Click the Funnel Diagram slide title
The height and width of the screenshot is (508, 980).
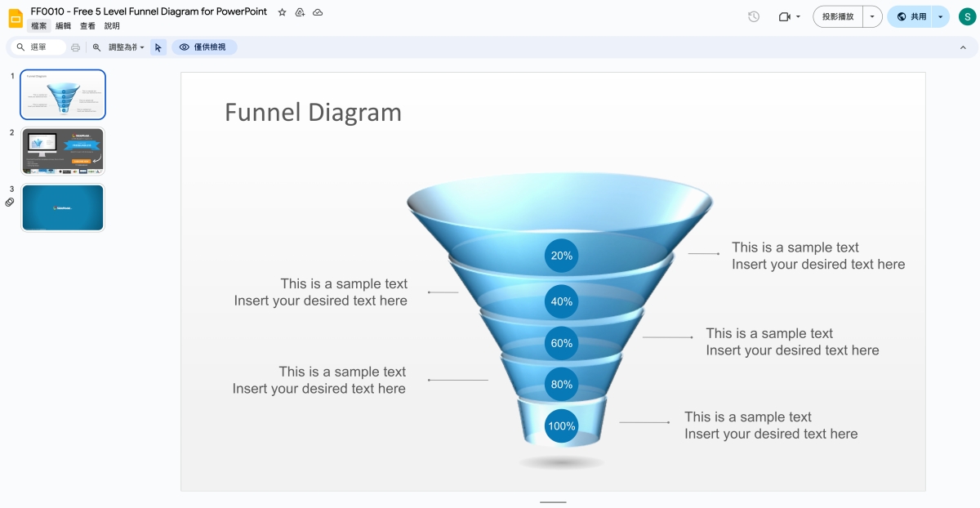(x=313, y=112)
